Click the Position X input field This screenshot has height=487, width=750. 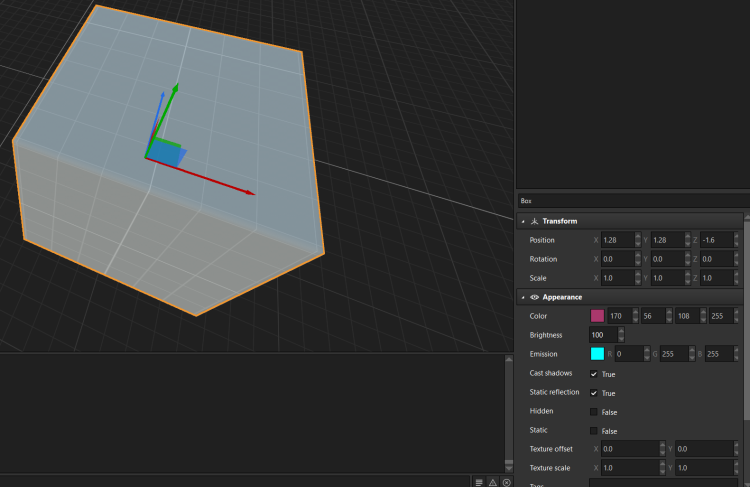tap(619, 240)
